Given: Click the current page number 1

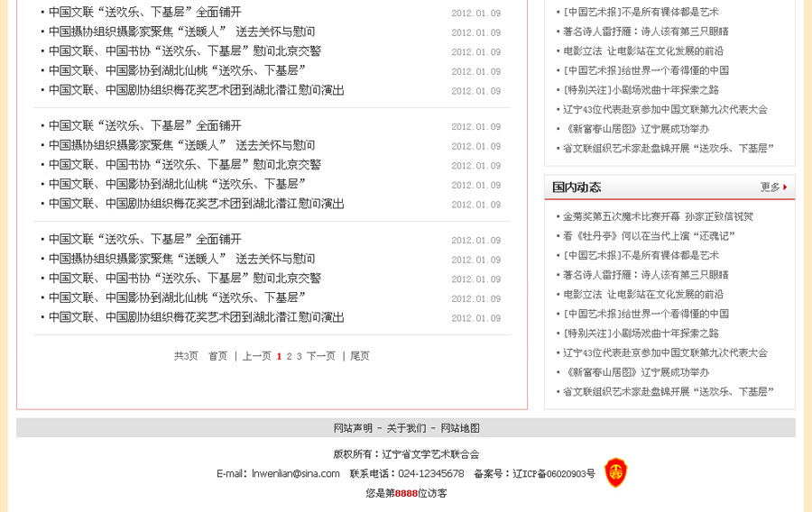Looking at the screenshot, I should tap(280, 356).
